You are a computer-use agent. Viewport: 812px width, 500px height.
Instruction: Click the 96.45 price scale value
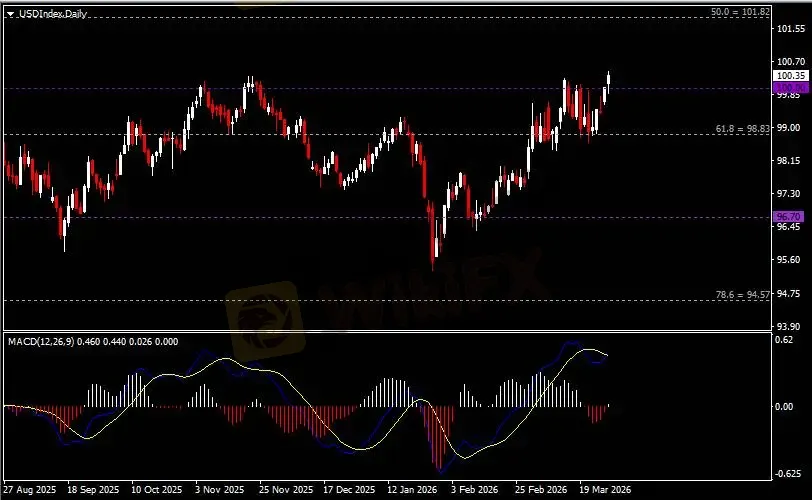point(789,227)
